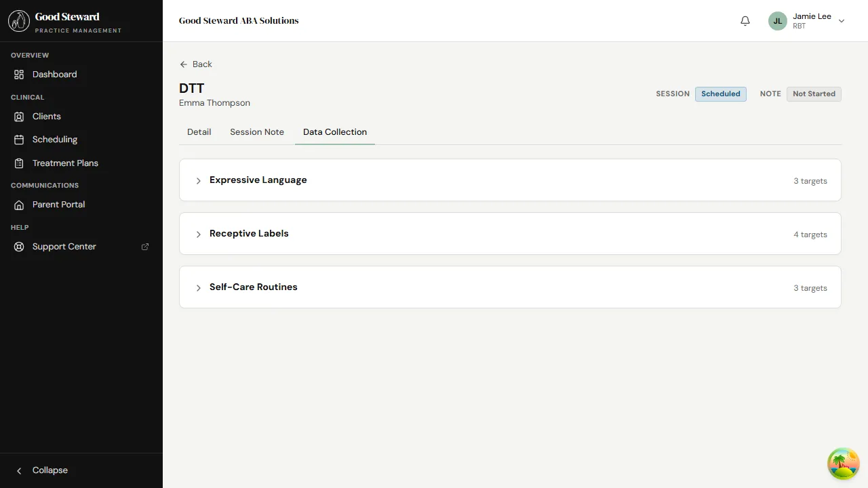
Task: Open the Jamie Lee account dropdown
Action: point(842,21)
